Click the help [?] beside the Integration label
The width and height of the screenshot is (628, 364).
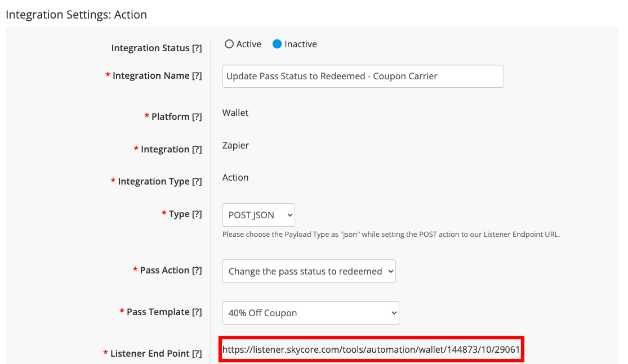197,149
